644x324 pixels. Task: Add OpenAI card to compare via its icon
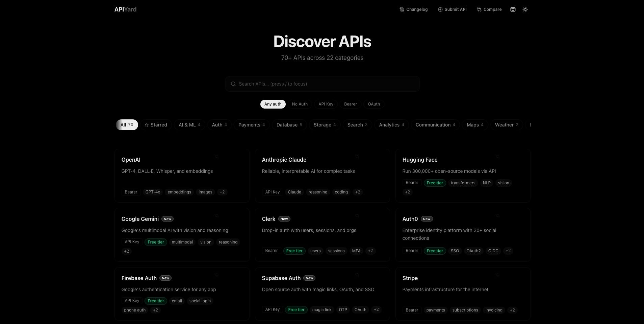[217, 157]
